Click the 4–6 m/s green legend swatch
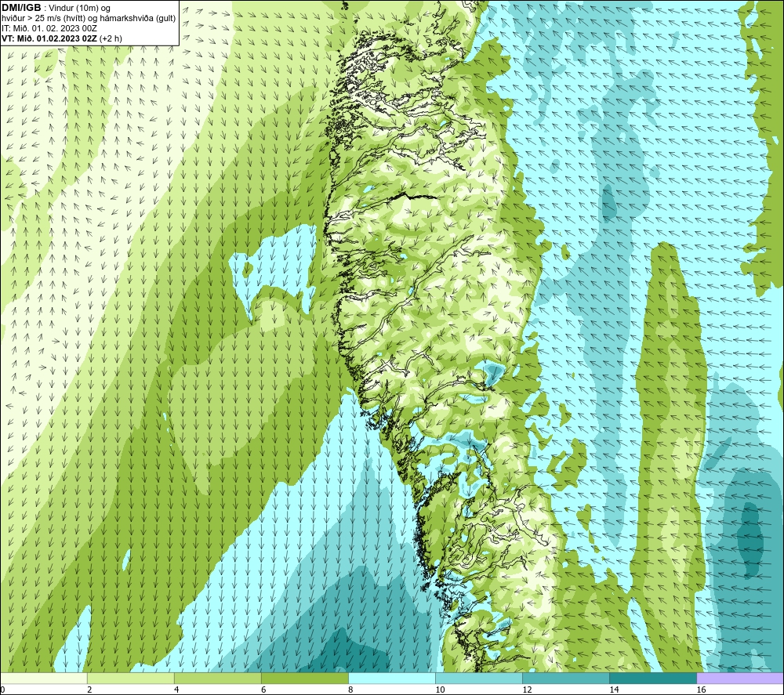The image size is (784, 695). pyautogui.click(x=218, y=679)
